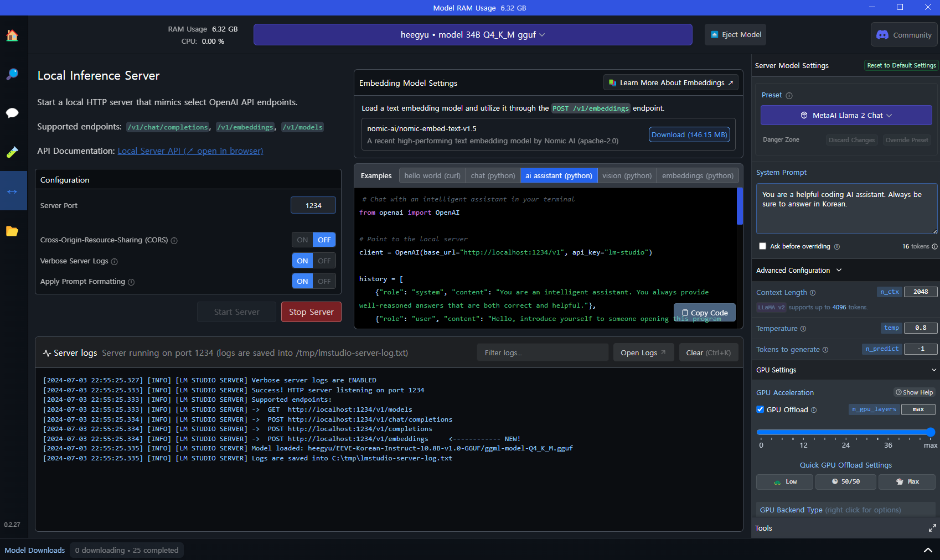Copy the example code
940x560 pixels.
pos(705,312)
